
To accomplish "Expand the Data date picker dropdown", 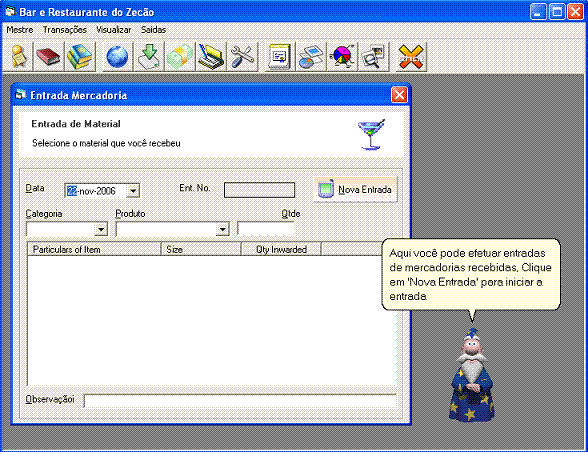I will tap(133, 191).
